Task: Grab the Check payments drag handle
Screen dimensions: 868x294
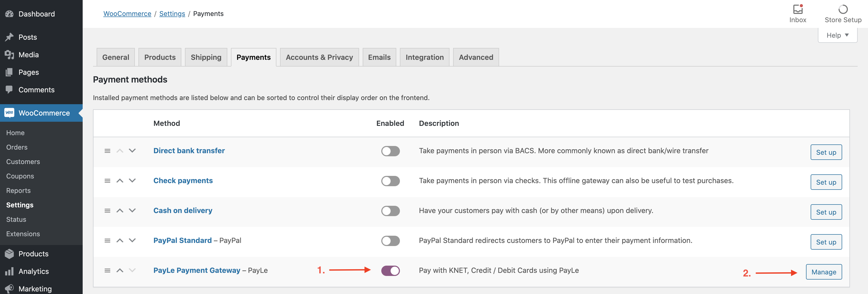Action: pyautogui.click(x=107, y=181)
